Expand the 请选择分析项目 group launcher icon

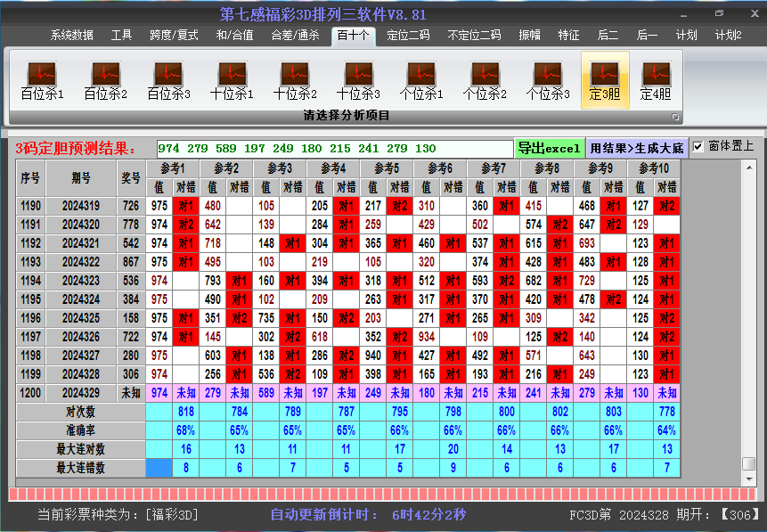(x=675, y=117)
